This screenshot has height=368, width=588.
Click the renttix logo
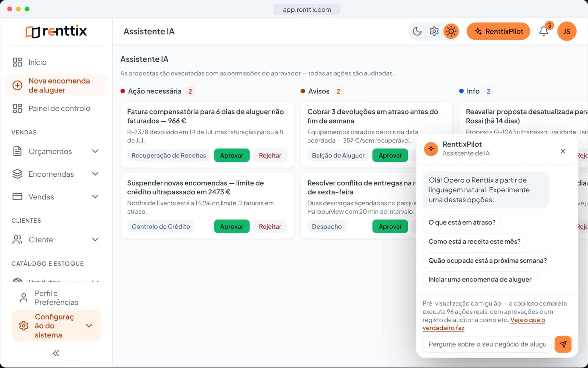56,31
